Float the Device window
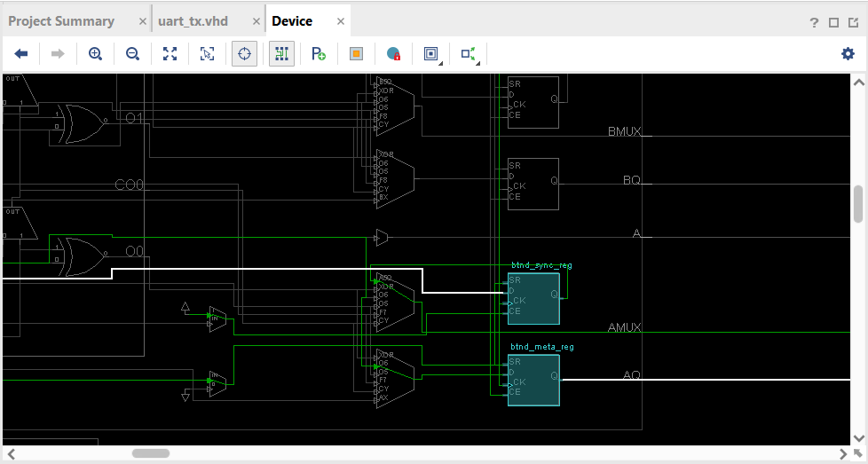This screenshot has width=868, height=464. pos(853,22)
